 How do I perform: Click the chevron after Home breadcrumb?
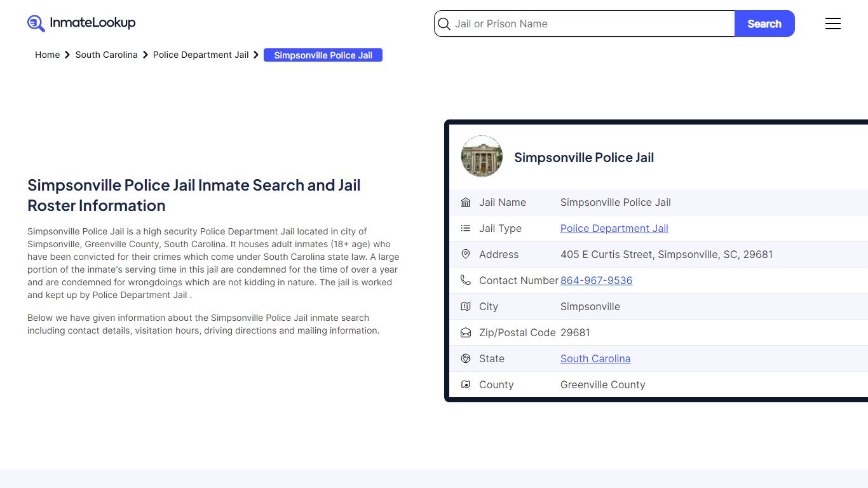point(67,55)
